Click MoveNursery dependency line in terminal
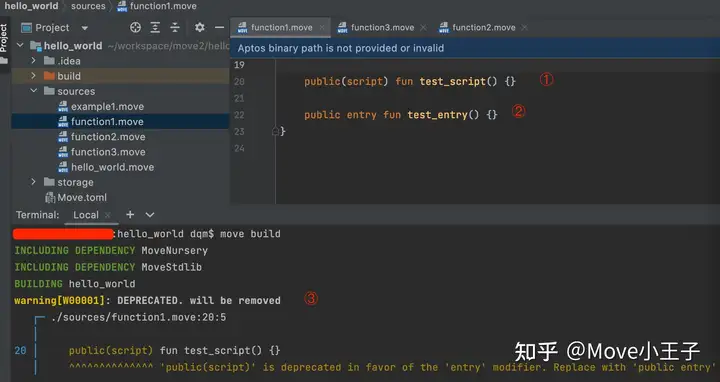Screen dimensions: 720x382 coord(111,251)
